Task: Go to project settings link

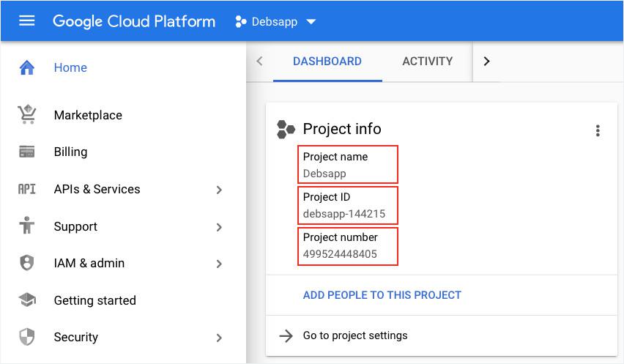Action: click(354, 335)
